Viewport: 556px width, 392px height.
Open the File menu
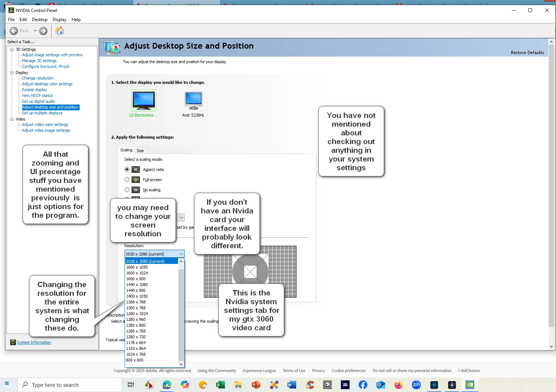(11, 20)
